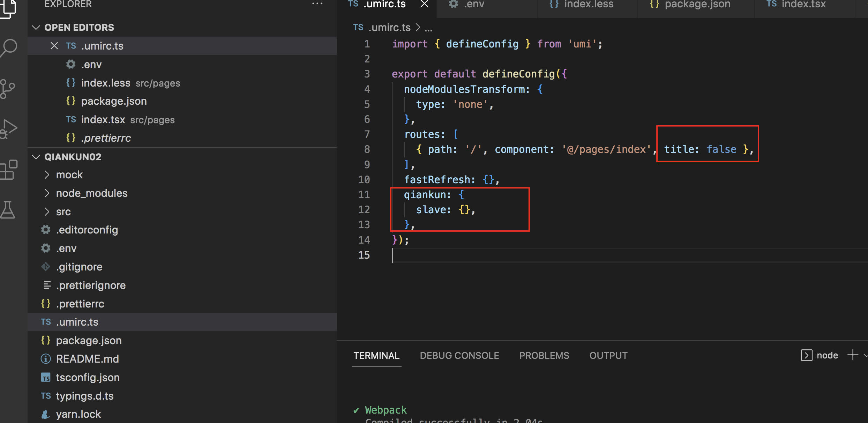Collapse the QIANKUN02 project folder section
This screenshot has height=423, width=868.
(x=36, y=157)
